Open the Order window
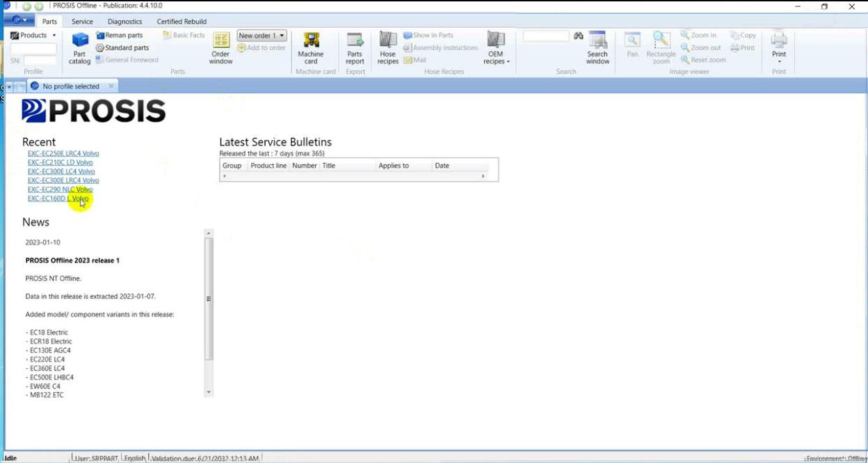 [x=220, y=49]
